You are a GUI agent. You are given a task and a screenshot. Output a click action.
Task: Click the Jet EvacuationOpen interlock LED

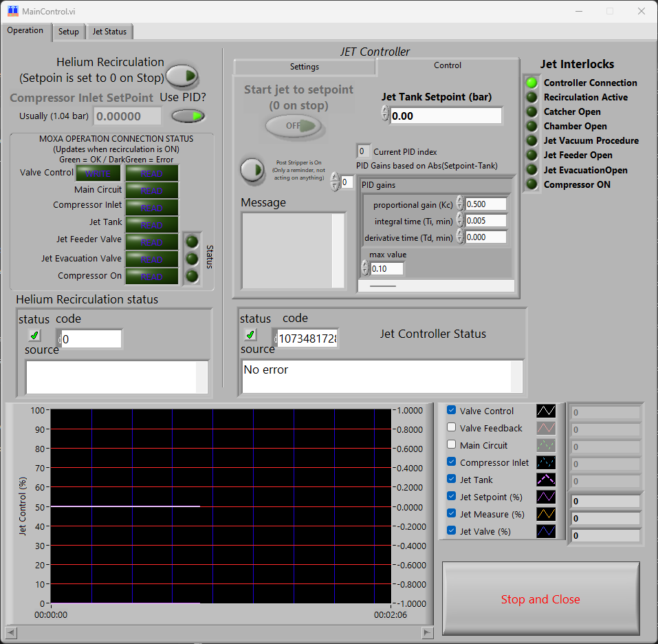click(531, 170)
